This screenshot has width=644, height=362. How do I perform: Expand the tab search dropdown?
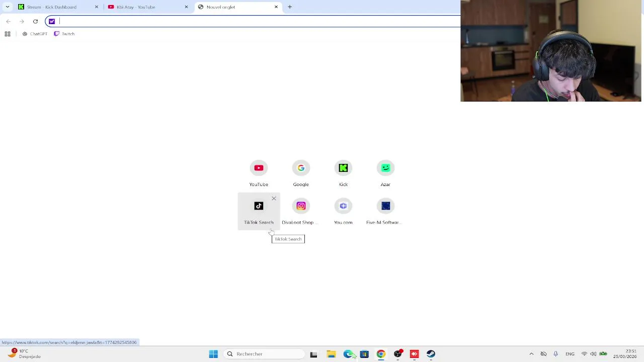(7, 7)
